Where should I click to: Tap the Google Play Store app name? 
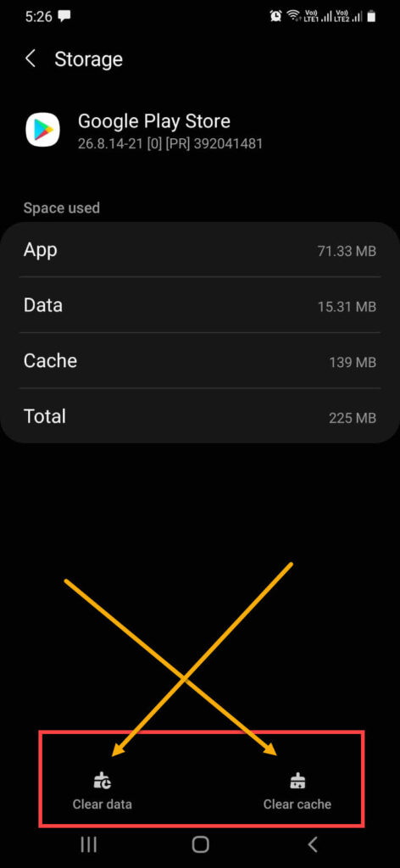click(154, 120)
